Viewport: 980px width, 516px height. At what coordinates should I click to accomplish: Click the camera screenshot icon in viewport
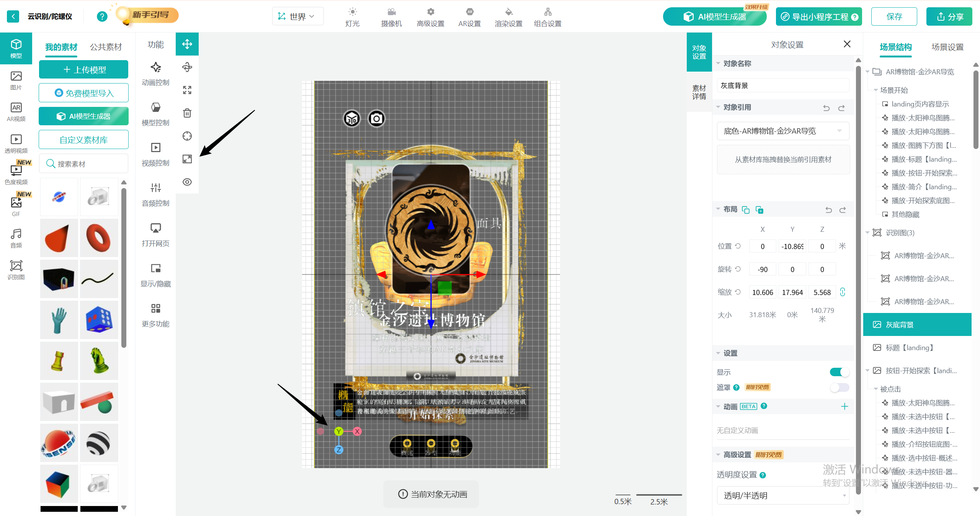[376, 119]
